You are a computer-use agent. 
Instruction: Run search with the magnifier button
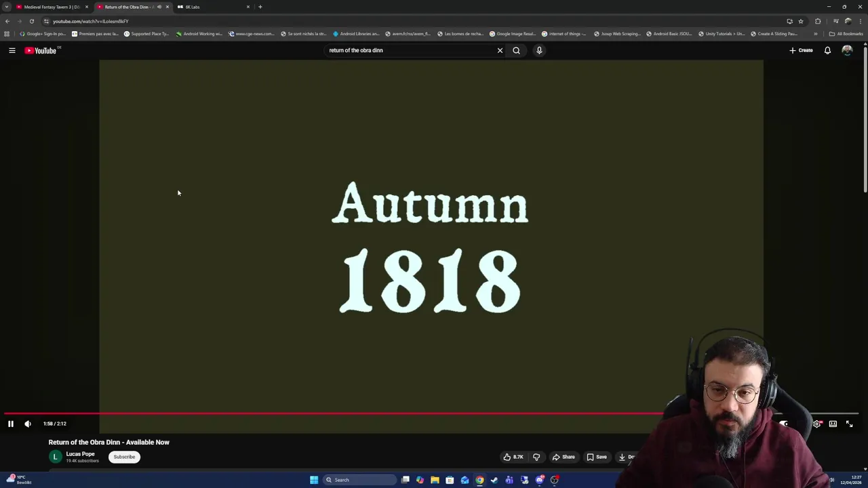tap(516, 50)
